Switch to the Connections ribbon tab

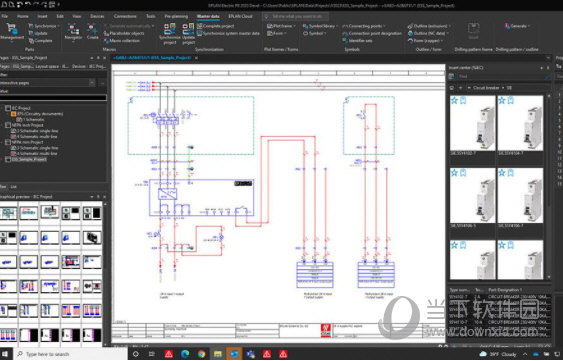click(x=125, y=16)
